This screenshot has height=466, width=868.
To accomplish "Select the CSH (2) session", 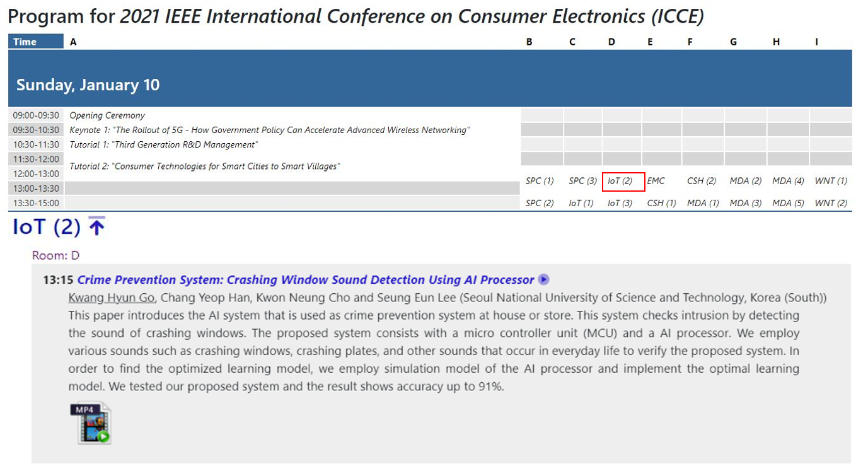I will 702,181.
